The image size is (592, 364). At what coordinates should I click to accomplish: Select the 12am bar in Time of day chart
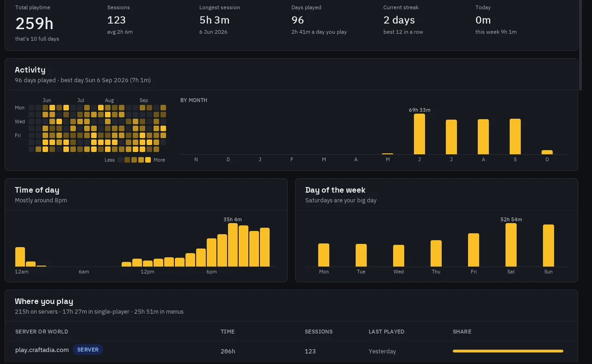[x=20, y=257]
